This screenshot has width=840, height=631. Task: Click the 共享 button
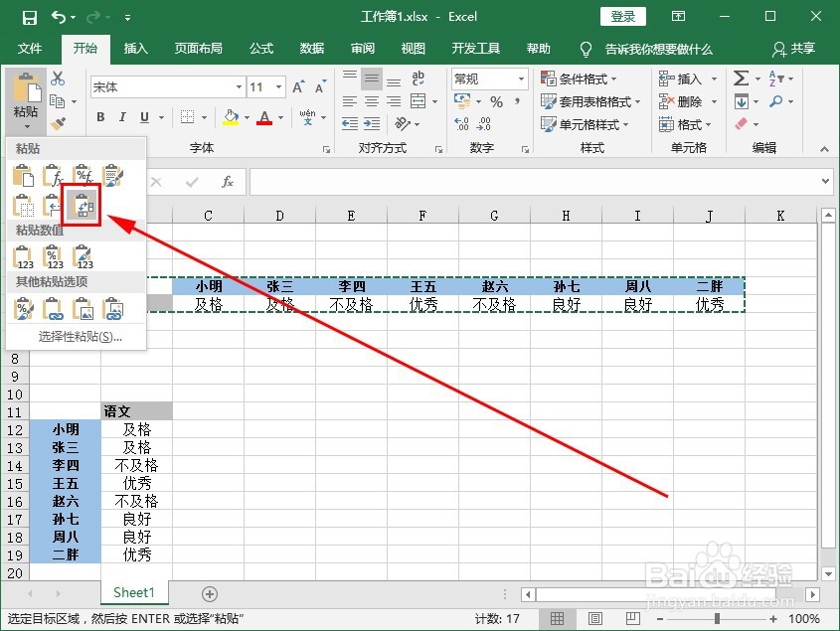794,49
